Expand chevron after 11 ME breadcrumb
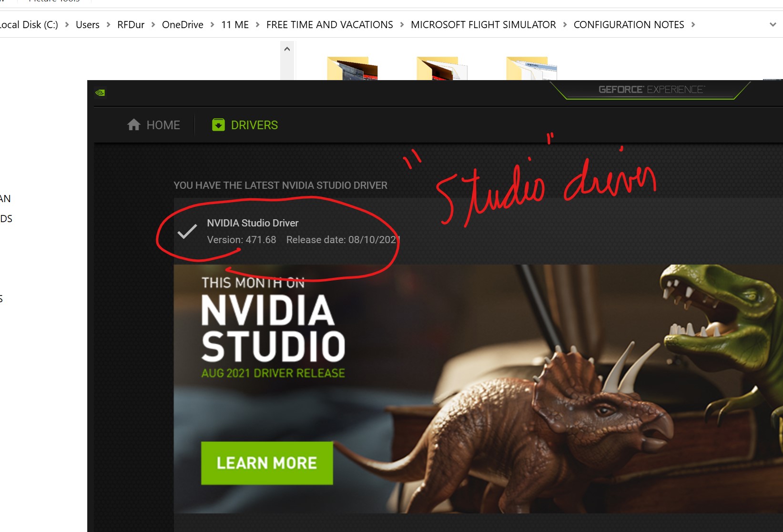This screenshot has width=783, height=532. (257, 25)
